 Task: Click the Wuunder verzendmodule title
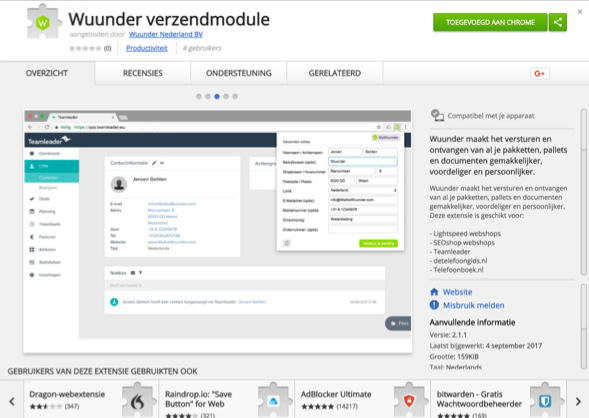[169, 19]
